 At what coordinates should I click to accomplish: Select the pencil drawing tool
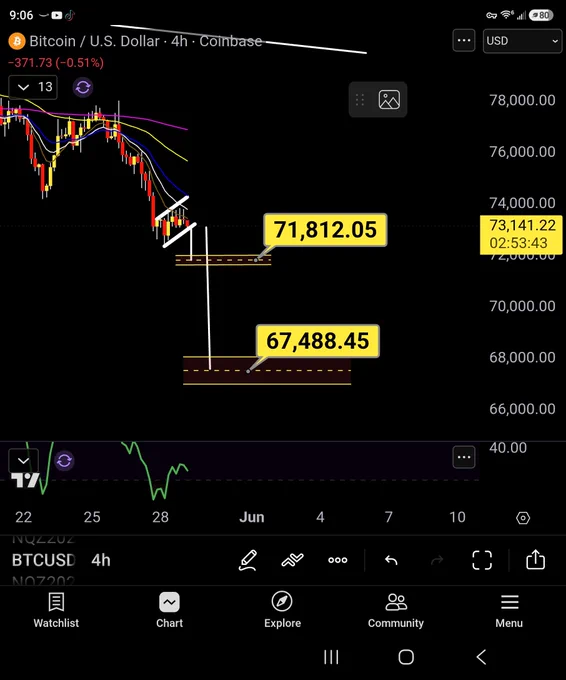[x=248, y=560]
